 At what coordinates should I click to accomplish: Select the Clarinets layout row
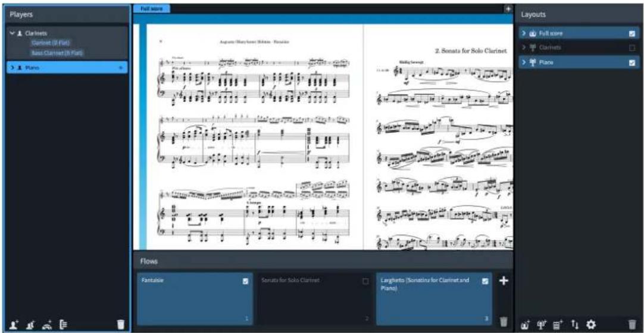pos(579,48)
